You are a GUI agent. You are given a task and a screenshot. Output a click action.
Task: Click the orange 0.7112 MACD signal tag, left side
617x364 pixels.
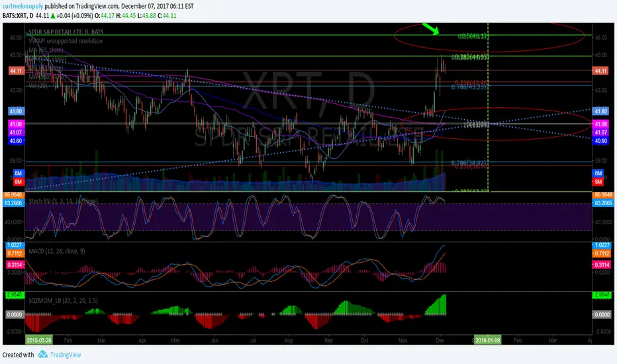(x=15, y=253)
